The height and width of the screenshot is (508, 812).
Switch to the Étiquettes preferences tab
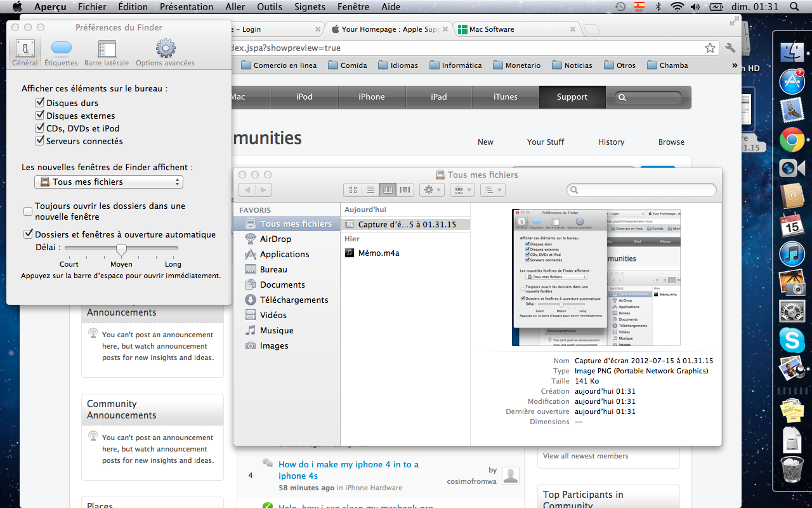[x=61, y=53]
